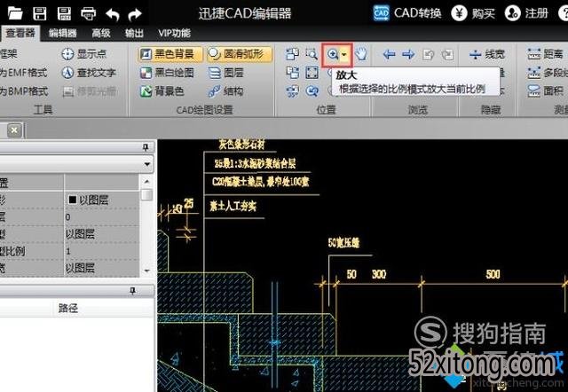Click the 35° rotate view icon
568x392 pixels.
pos(292,90)
